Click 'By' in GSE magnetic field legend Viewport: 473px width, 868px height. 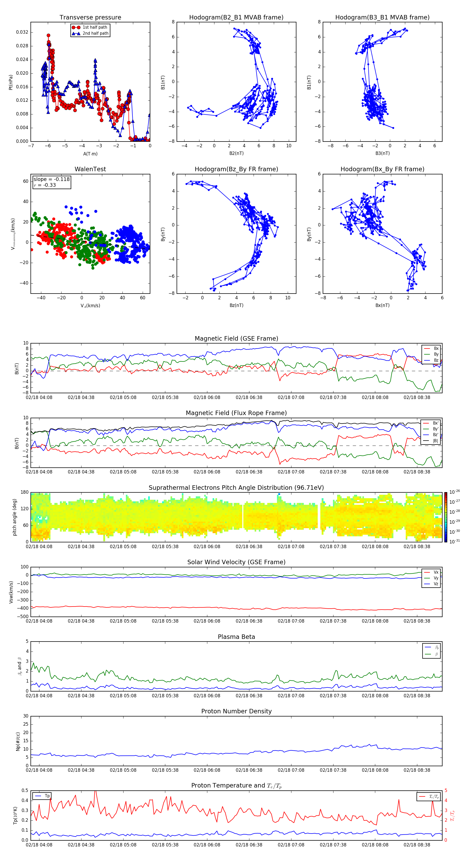click(x=431, y=355)
